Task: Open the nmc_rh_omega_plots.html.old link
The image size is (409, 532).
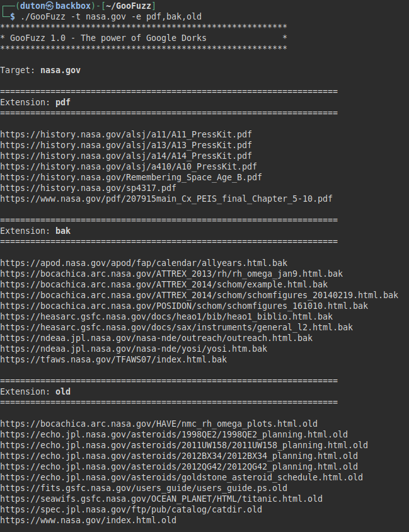Action: tap(159, 424)
